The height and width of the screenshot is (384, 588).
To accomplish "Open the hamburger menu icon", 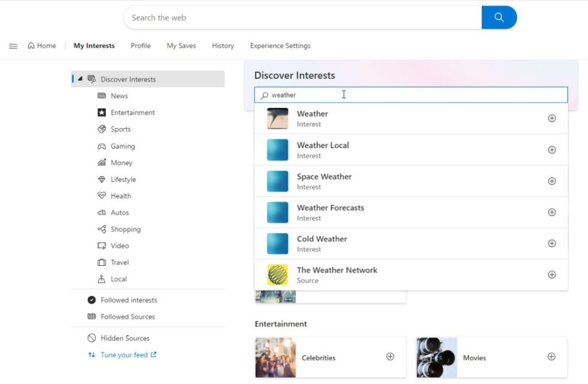I will click(x=13, y=46).
